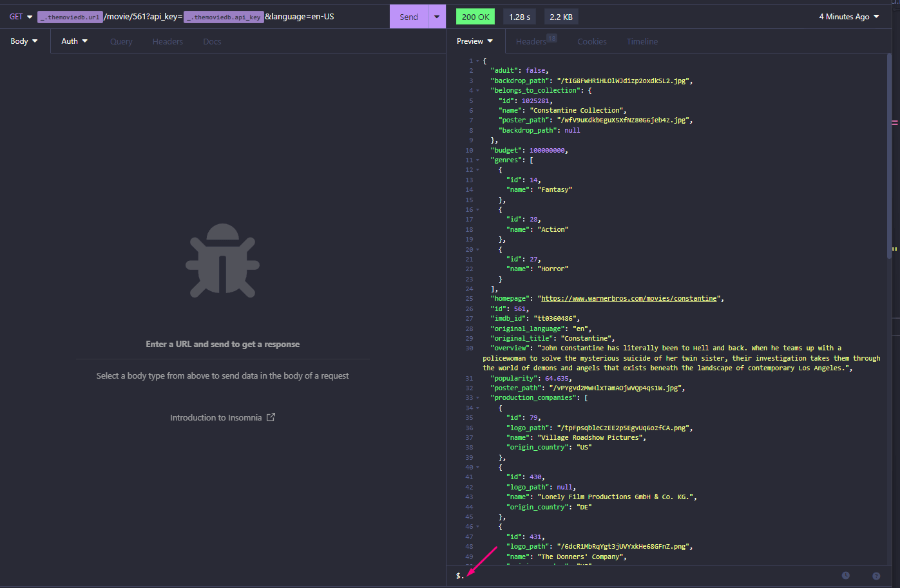
Task: Click the 1.28 s response time badge
Action: click(x=520, y=17)
